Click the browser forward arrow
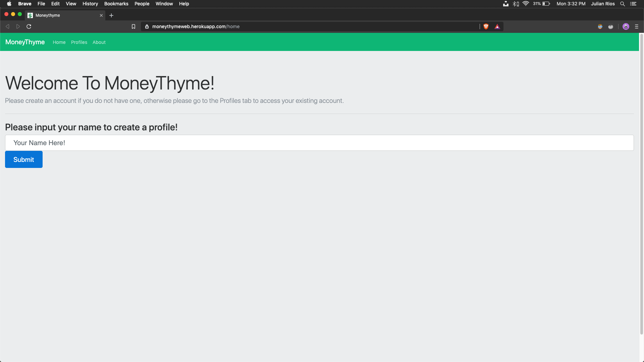 point(18,26)
